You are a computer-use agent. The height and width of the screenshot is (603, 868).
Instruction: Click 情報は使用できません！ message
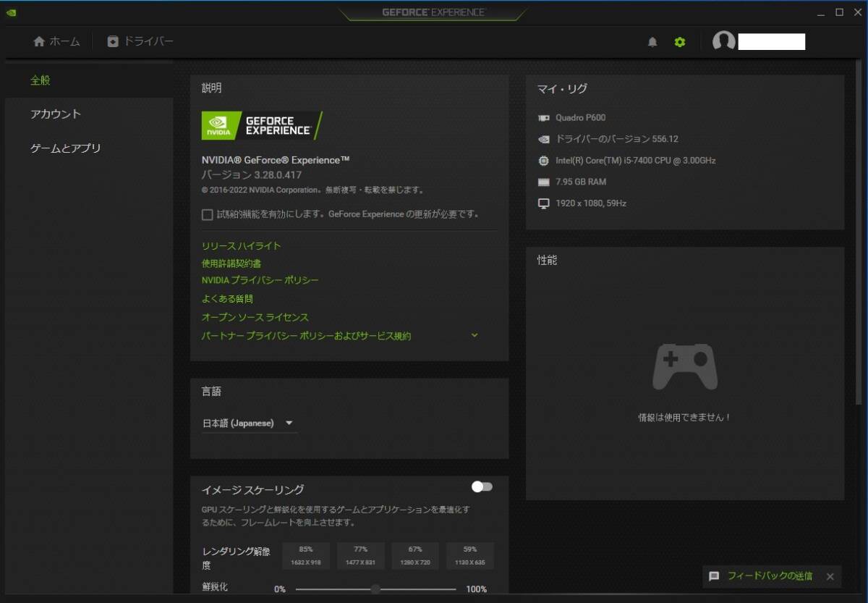click(x=684, y=418)
